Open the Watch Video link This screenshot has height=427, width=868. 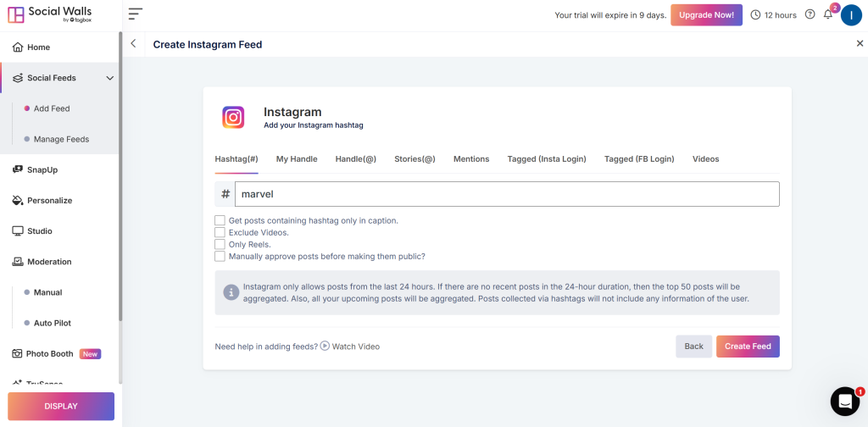click(356, 347)
